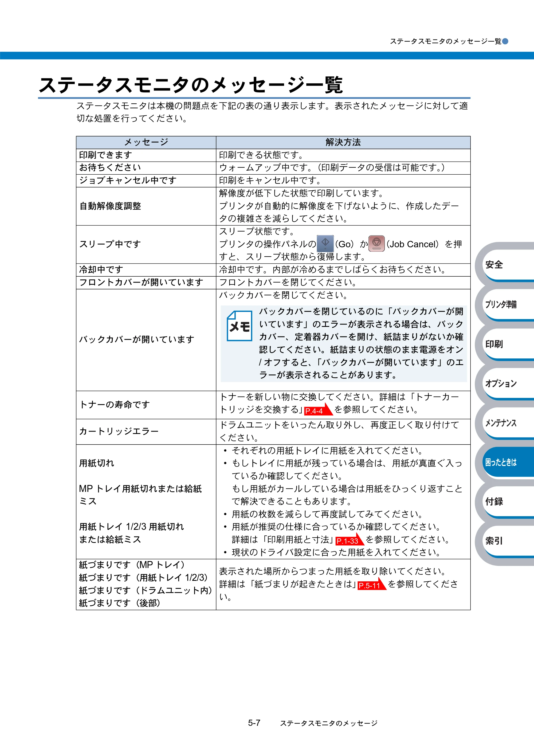The width and height of the screenshot is (534, 756).
Task: Click the 紙づまりです（ドラムユニット内）text
Action: (x=146, y=590)
